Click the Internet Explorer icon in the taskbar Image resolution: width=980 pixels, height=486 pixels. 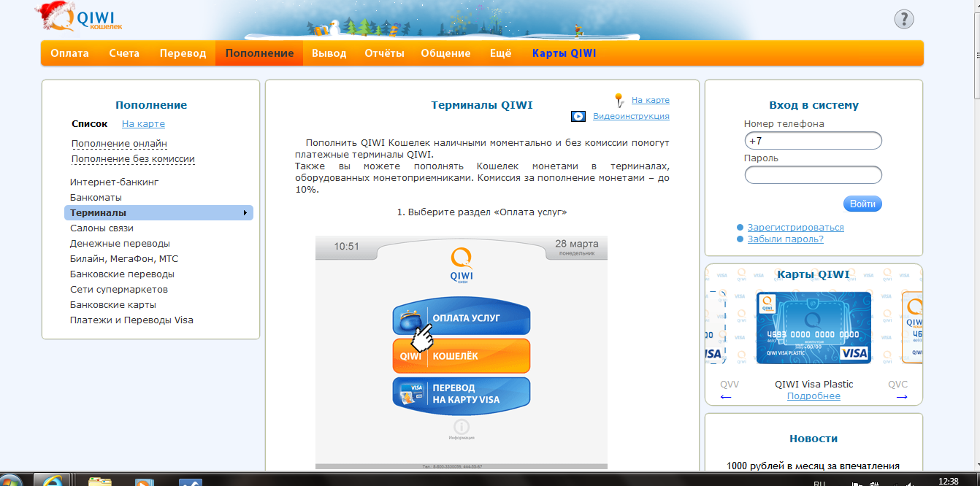[53, 481]
